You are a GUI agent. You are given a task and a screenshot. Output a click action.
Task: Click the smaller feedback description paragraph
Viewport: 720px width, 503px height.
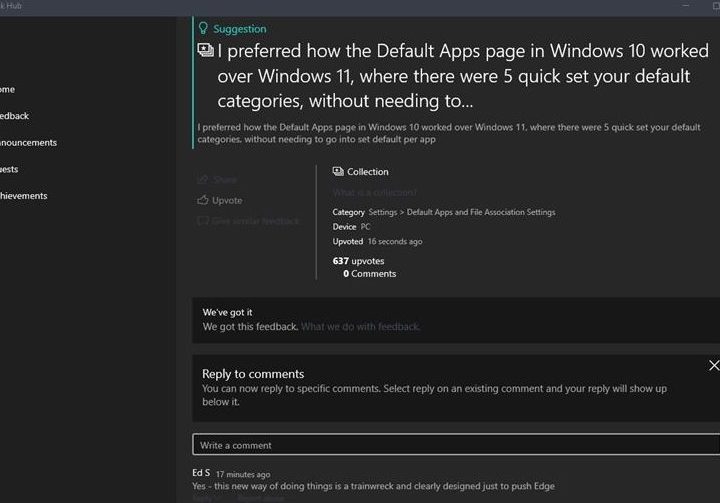click(449, 133)
